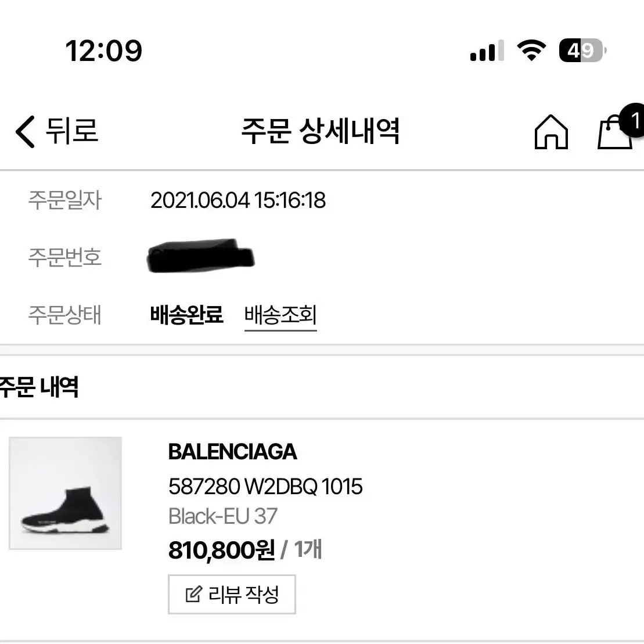The width and height of the screenshot is (644, 644).
Task: Go back with the 뒤로 label
Action: 72,131
